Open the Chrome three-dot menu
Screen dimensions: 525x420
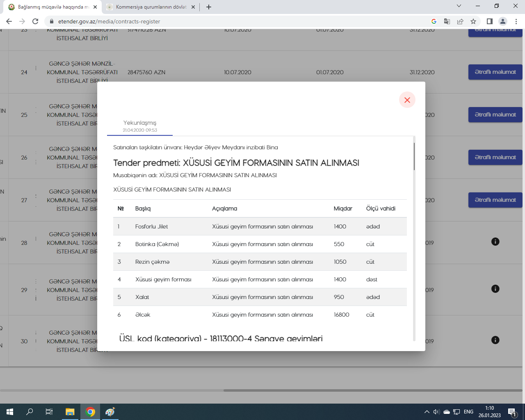[516, 21]
